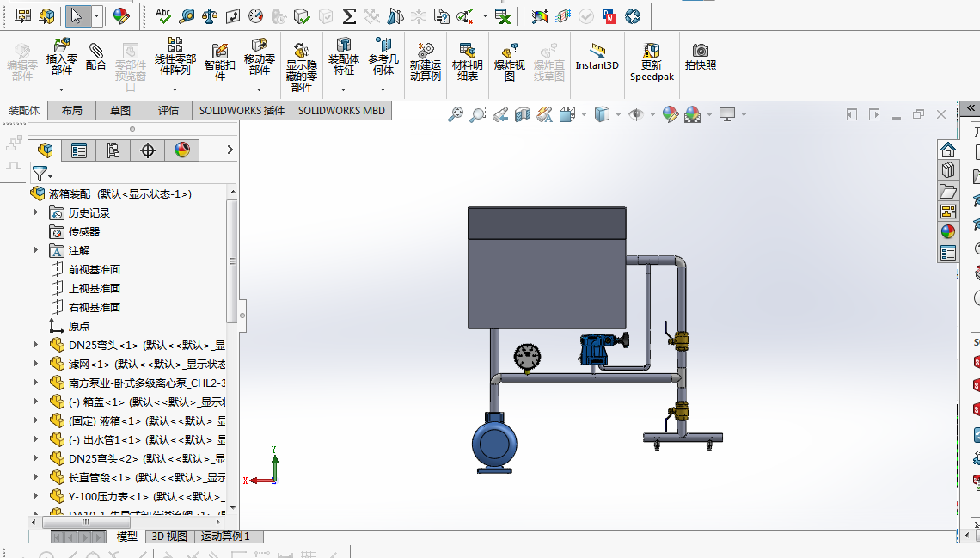Switch to the 模型 bottom tab
Image resolution: width=980 pixels, height=558 pixels.
click(127, 537)
